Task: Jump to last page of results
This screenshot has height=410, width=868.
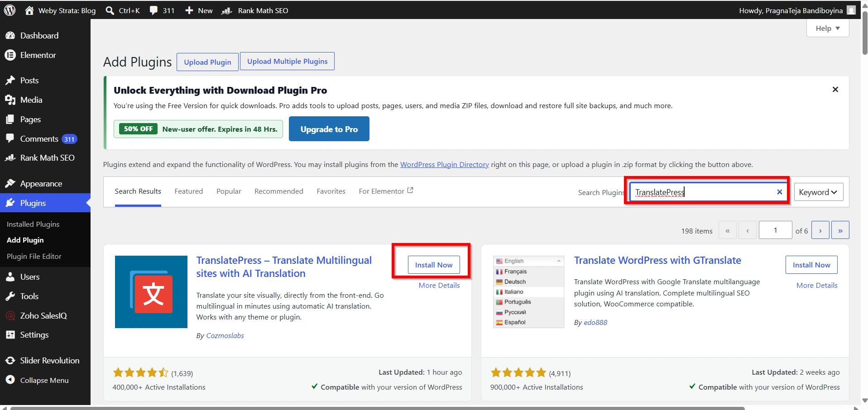Action: click(840, 230)
